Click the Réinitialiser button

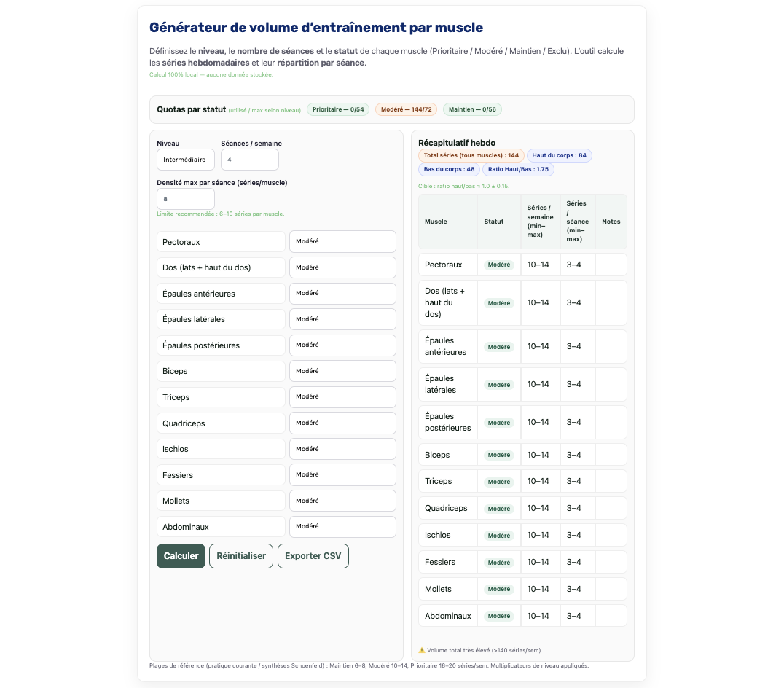point(241,556)
